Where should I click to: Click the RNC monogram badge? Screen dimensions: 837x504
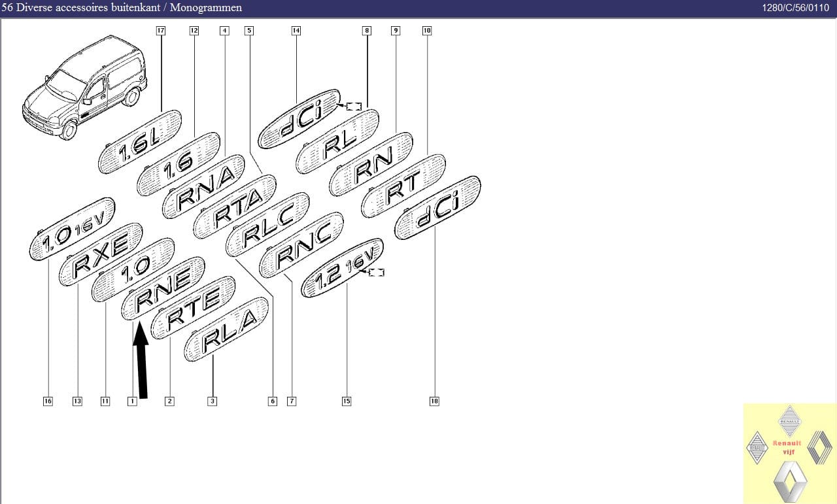[x=301, y=244]
